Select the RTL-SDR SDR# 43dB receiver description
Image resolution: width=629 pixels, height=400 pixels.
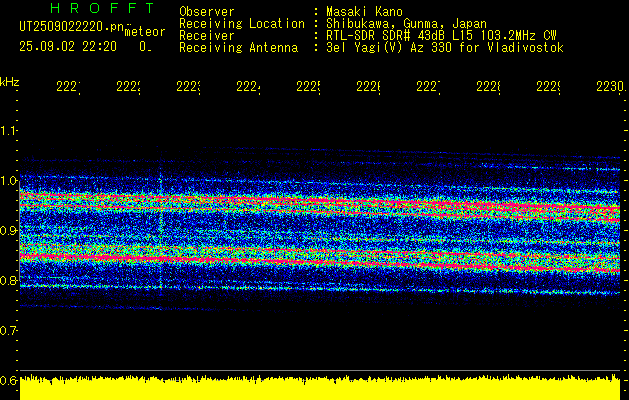pos(441,36)
